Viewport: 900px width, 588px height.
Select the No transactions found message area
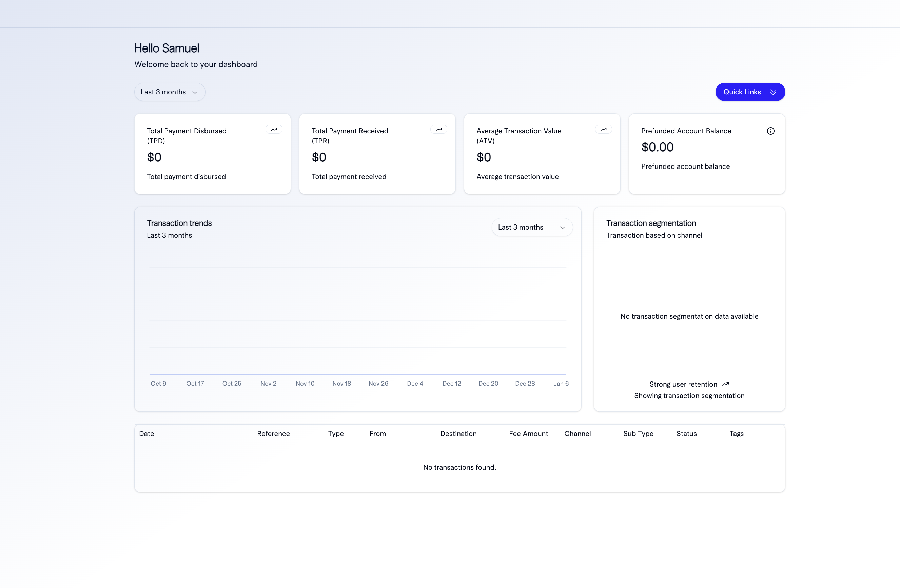(459, 467)
